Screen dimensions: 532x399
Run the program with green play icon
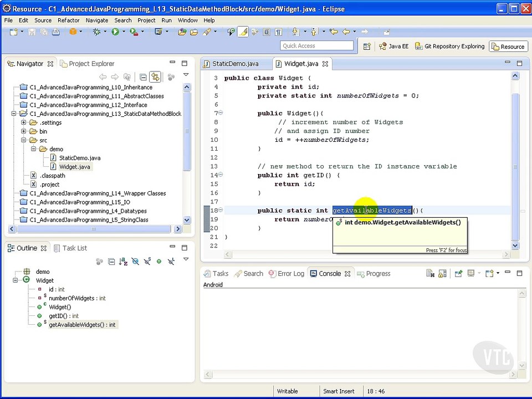pyautogui.click(x=115, y=32)
